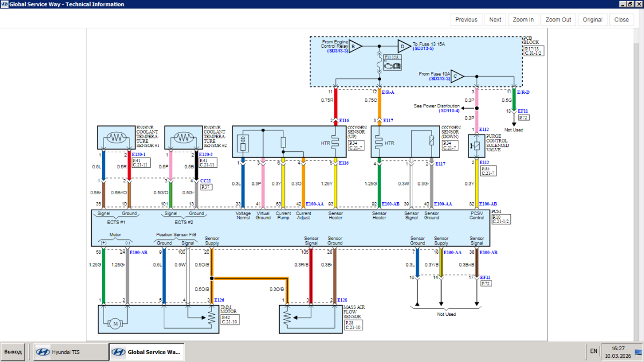Select the C connector triangle symbol
This screenshot has height=362, width=644.
tap(457, 76)
